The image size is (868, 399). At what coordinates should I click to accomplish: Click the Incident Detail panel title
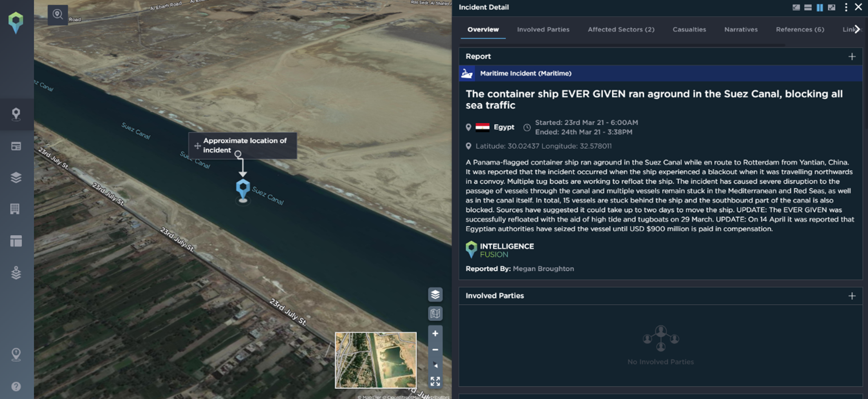[483, 7]
